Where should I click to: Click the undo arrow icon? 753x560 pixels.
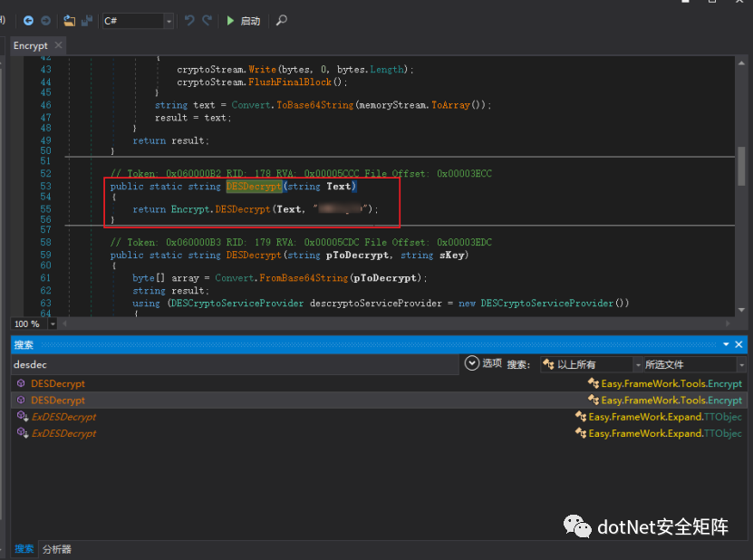pyautogui.click(x=189, y=20)
